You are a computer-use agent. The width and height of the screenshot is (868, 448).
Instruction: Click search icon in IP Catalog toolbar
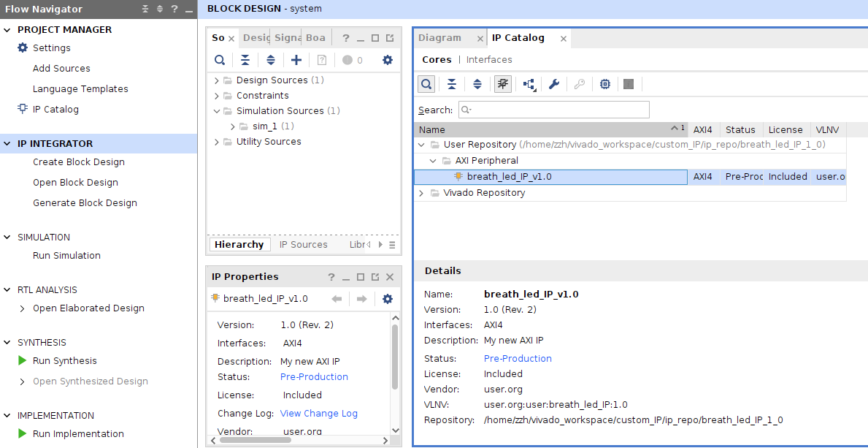coord(426,84)
